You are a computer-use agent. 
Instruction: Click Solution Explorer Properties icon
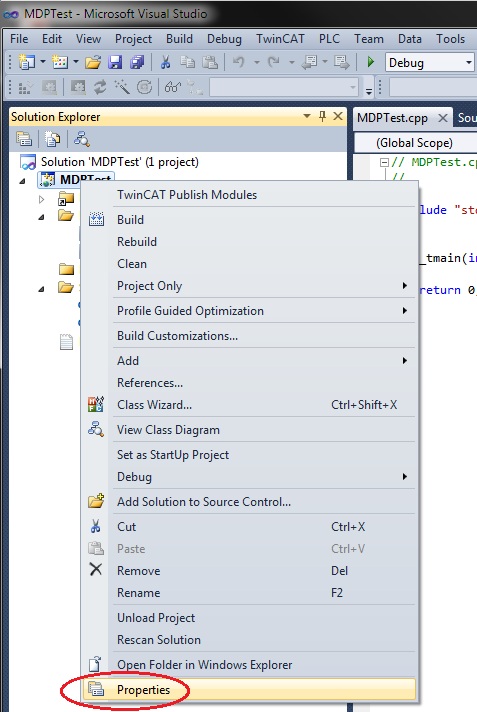click(x=24, y=139)
